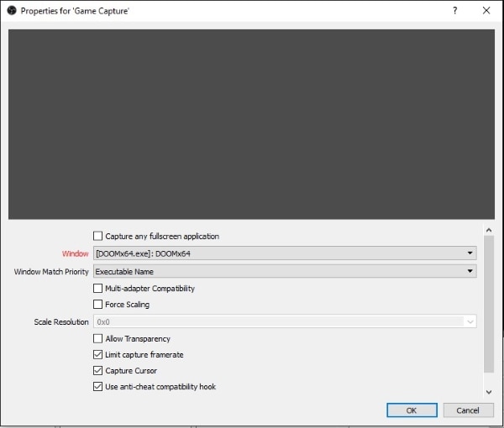504x428 pixels.
Task: Click the gray capture preview area
Action: [251, 124]
